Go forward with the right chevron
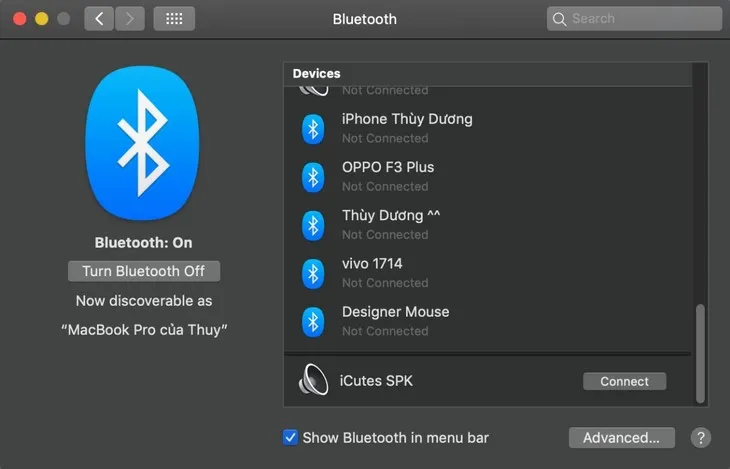Screen dimensions: 730x469 pyautogui.click(x=130, y=19)
